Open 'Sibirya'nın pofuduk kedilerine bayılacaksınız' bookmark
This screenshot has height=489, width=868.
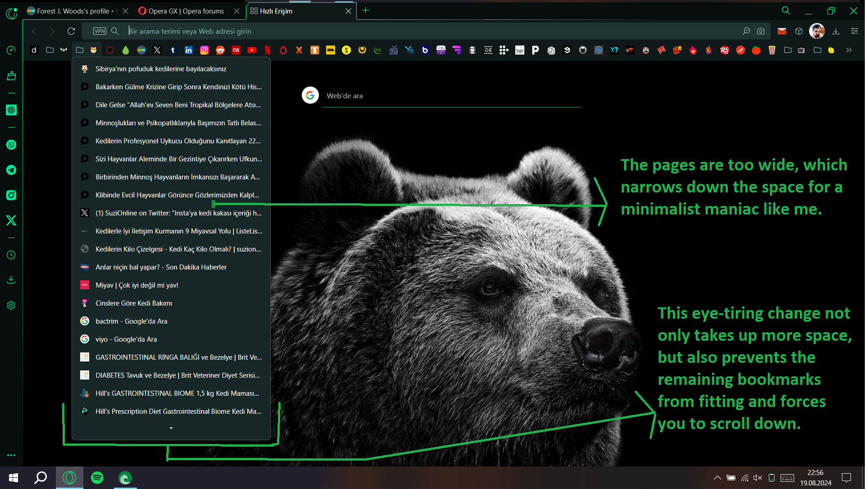(x=171, y=69)
